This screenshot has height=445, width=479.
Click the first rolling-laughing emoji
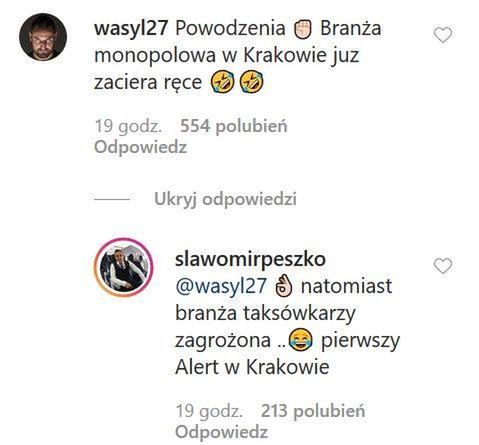(x=223, y=82)
